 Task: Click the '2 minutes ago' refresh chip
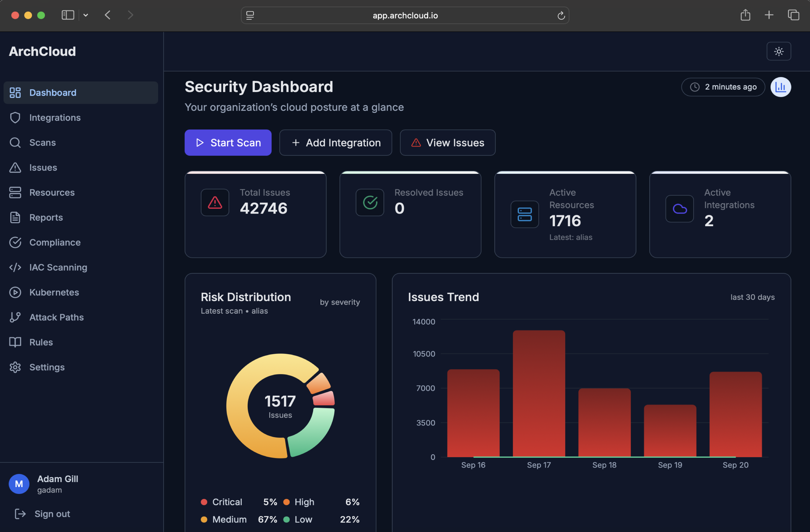coord(723,87)
